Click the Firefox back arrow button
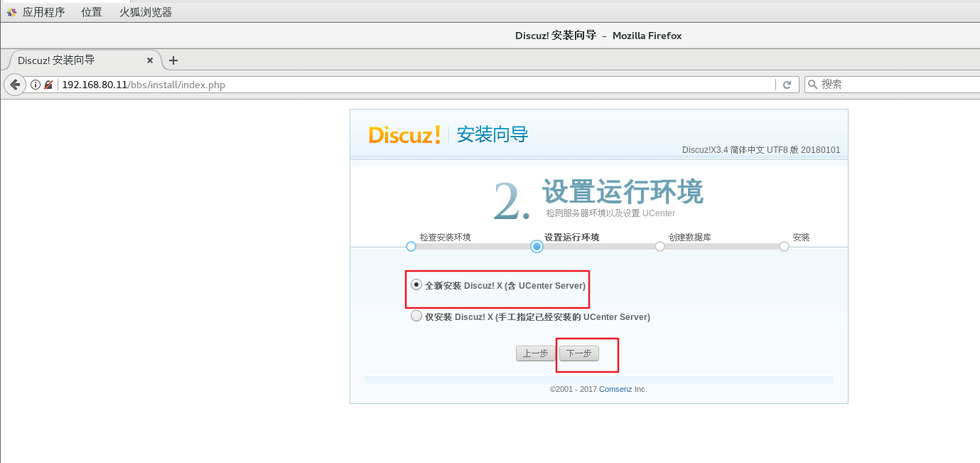The width and height of the screenshot is (980, 463). (15, 85)
